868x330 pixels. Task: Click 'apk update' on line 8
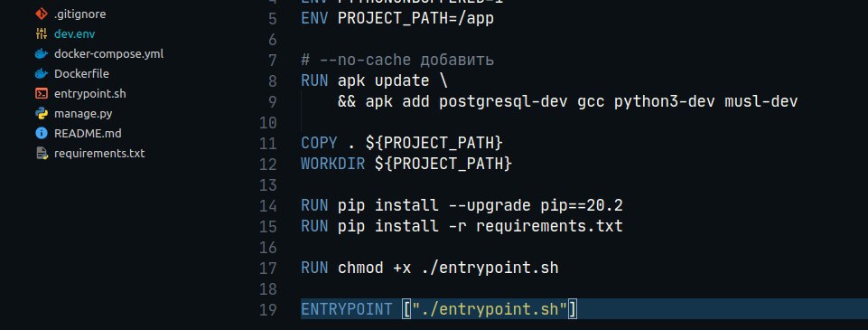[384, 80]
